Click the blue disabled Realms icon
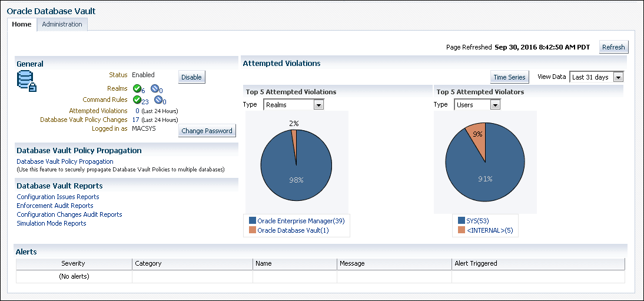Viewport: 644px width, 301px height. (x=154, y=88)
